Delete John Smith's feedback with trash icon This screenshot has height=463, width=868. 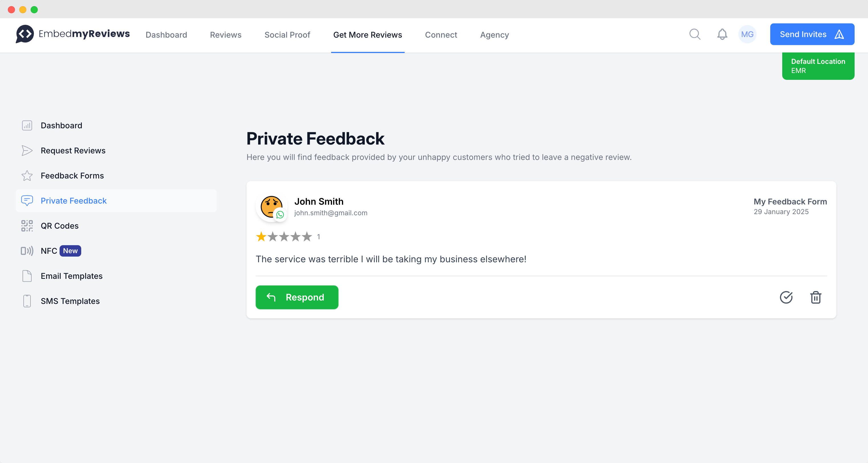click(816, 297)
